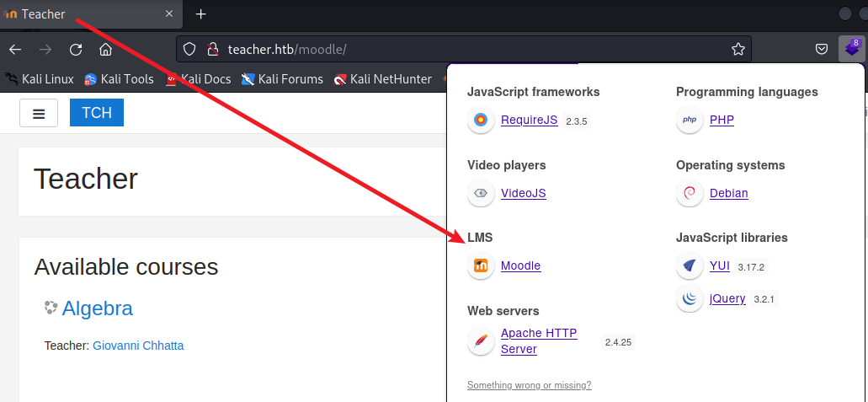Click the PHP logo icon

[690, 120]
